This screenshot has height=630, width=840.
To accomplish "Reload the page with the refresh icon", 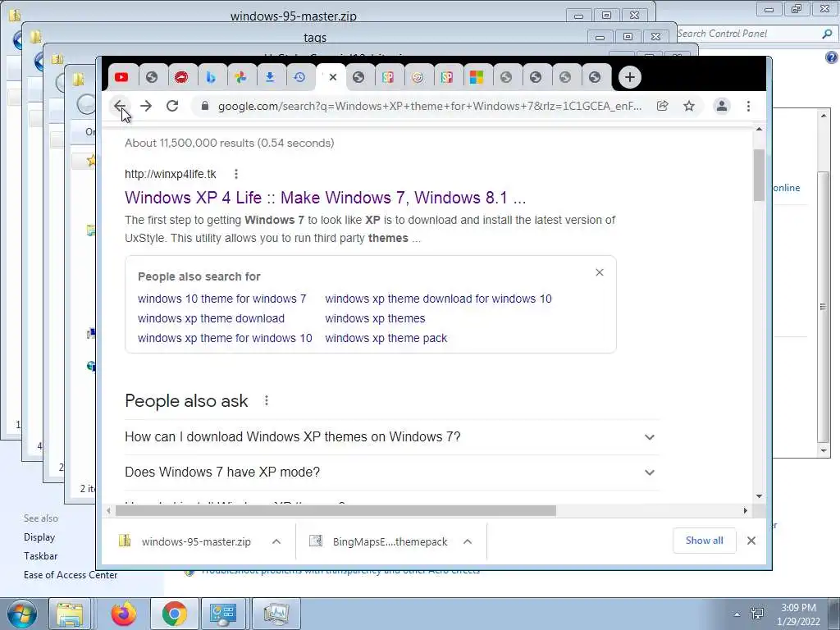I will (x=172, y=106).
